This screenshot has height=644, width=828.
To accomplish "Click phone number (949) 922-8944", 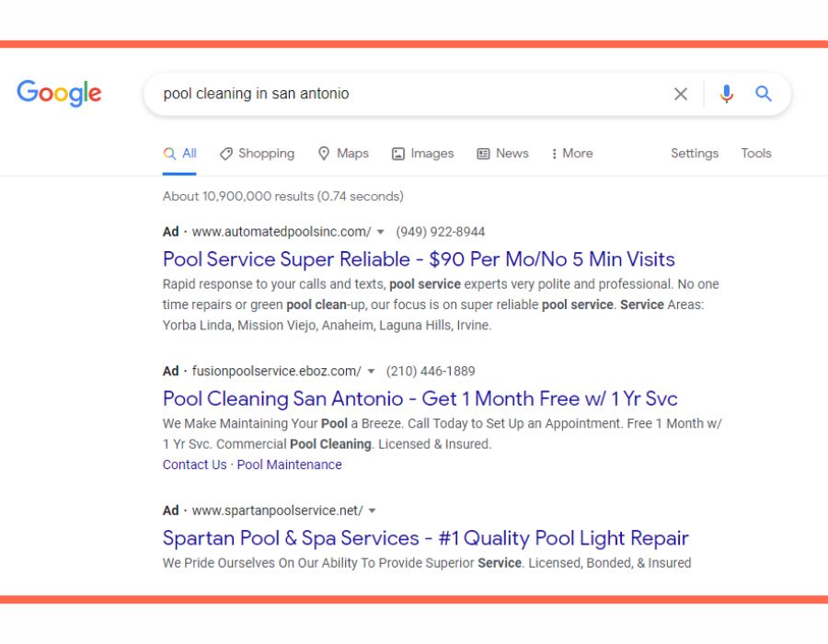I will pyautogui.click(x=441, y=232).
